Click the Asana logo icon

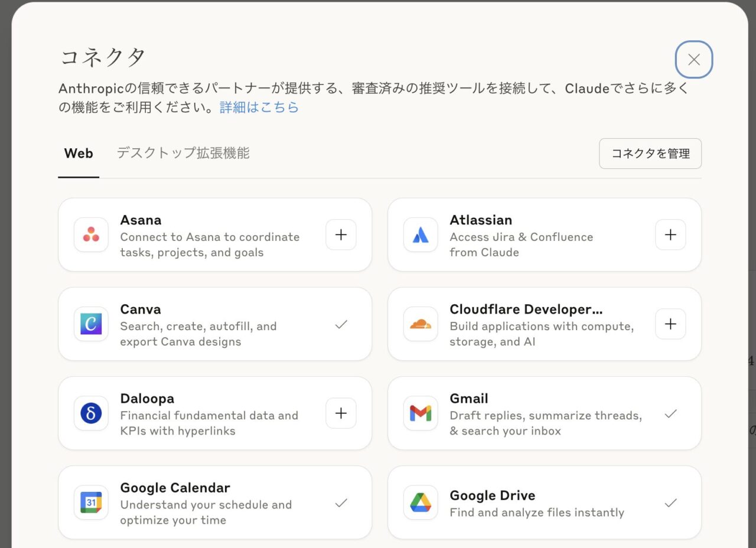[91, 235]
